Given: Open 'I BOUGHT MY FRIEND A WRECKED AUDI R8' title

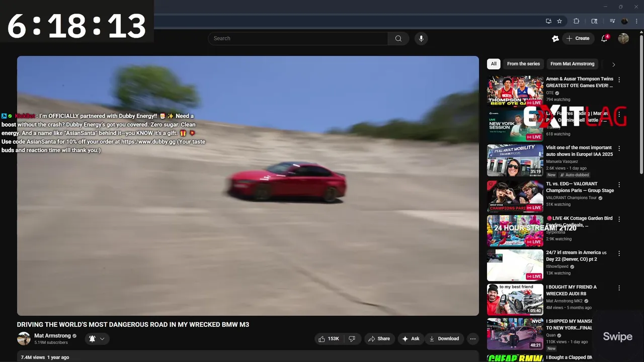Looking at the screenshot, I should tap(571, 290).
